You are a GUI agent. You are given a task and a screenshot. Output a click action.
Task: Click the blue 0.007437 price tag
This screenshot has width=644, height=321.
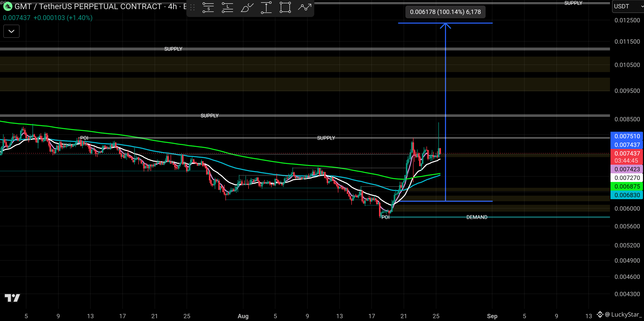627,145
